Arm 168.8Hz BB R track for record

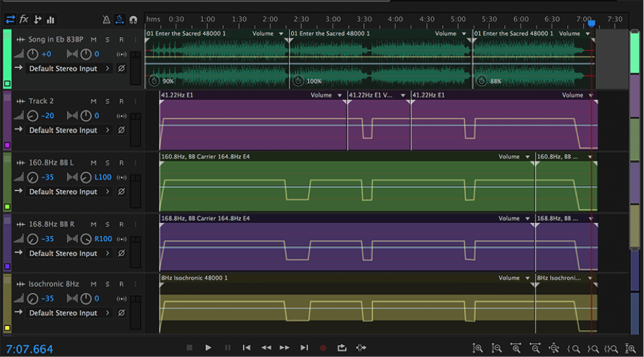tap(121, 224)
